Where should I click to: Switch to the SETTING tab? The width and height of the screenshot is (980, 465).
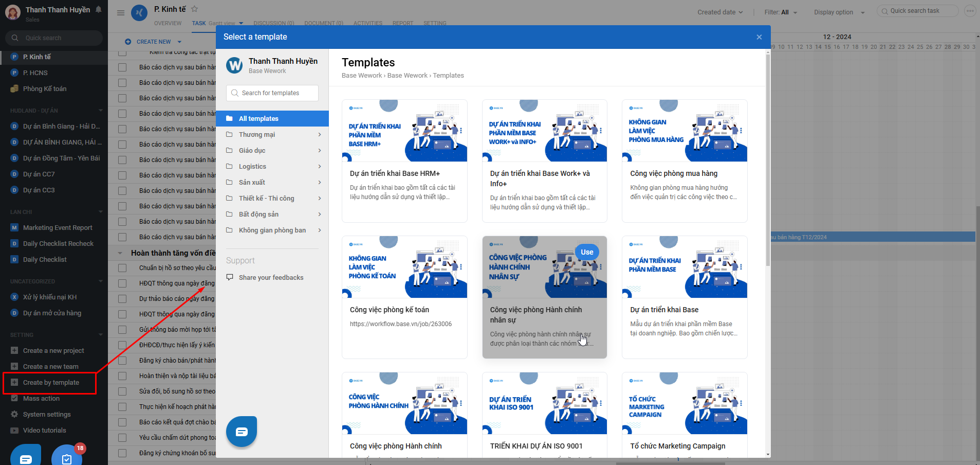point(435,23)
